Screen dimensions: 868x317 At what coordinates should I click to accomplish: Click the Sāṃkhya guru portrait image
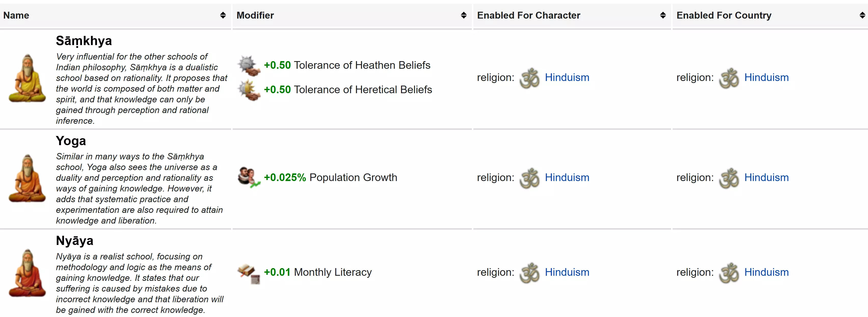click(27, 78)
